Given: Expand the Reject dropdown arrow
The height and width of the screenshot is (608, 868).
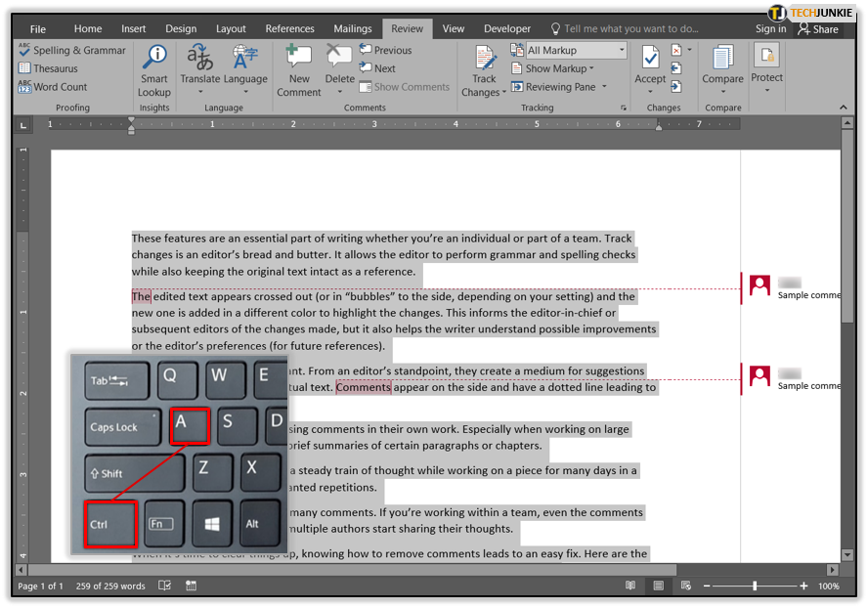Looking at the screenshot, I should 690,50.
